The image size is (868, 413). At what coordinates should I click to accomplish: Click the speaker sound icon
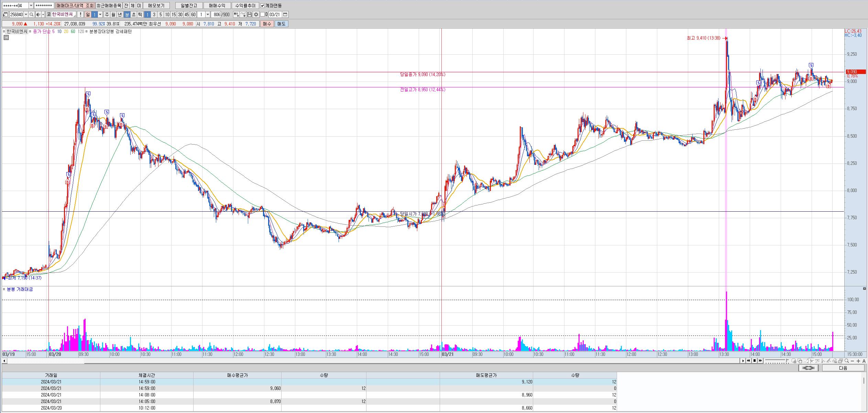pyautogui.click(x=38, y=14)
